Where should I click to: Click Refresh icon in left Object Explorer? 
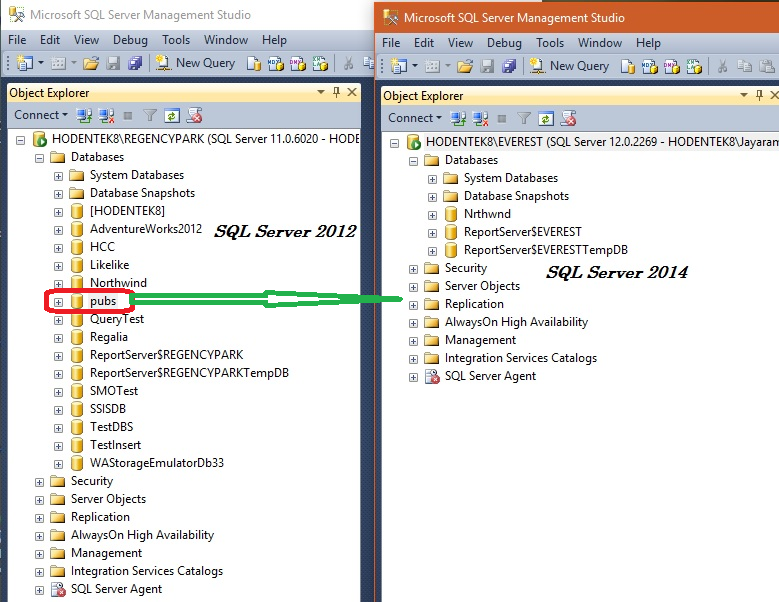pyautogui.click(x=171, y=116)
